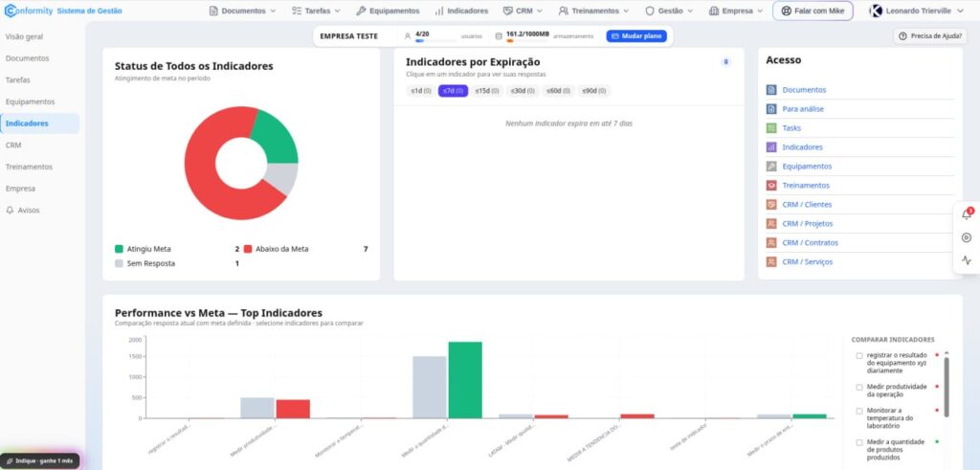The height and width of the screenshot is (470, 980).
Task: Expand the Treinamentos dropdown in top bar
Action: coord(626,11)
